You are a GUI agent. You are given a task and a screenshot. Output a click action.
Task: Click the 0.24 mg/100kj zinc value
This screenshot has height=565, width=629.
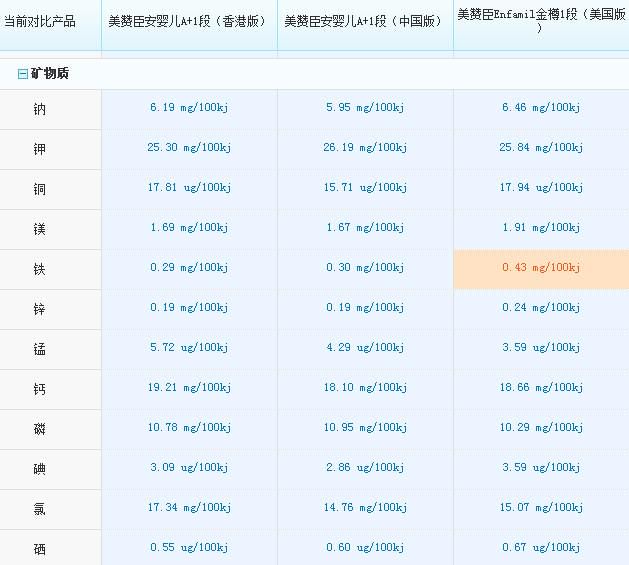click(541, 308)
